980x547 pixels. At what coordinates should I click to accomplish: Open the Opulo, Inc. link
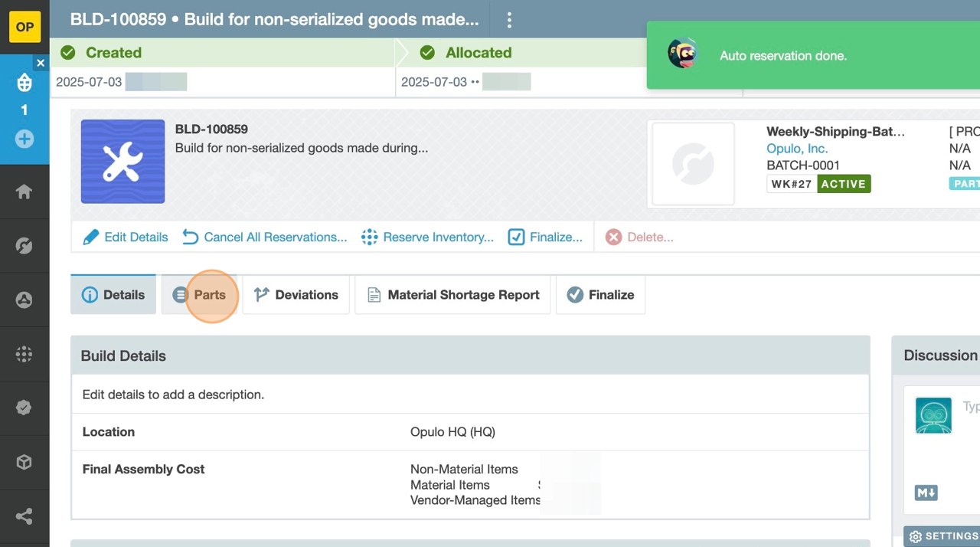click(x=797, y=149)
